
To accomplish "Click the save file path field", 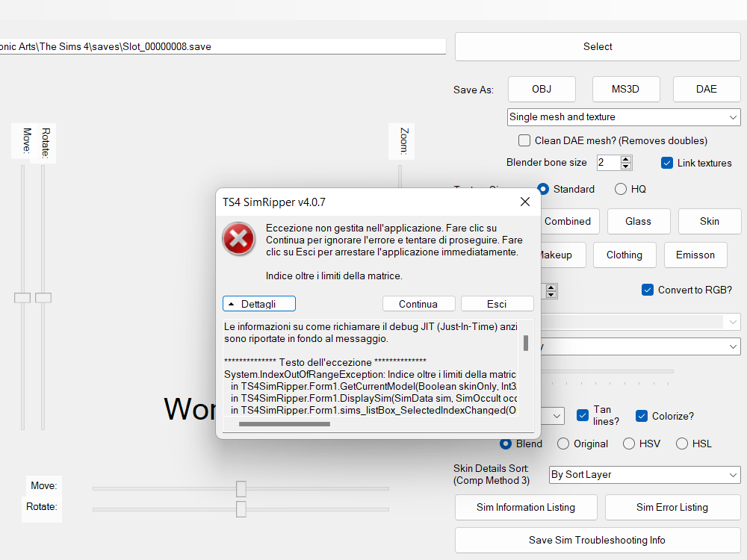I will point(223,46).
